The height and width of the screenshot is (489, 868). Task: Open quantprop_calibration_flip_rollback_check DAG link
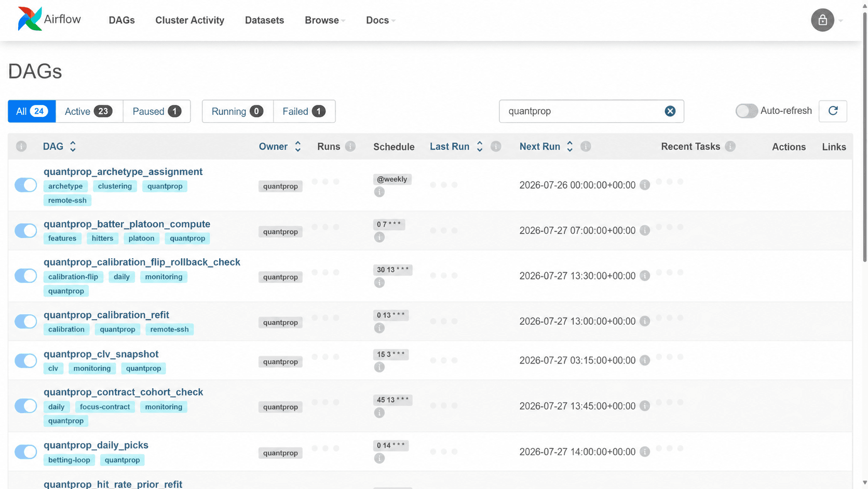coord(142,262)
